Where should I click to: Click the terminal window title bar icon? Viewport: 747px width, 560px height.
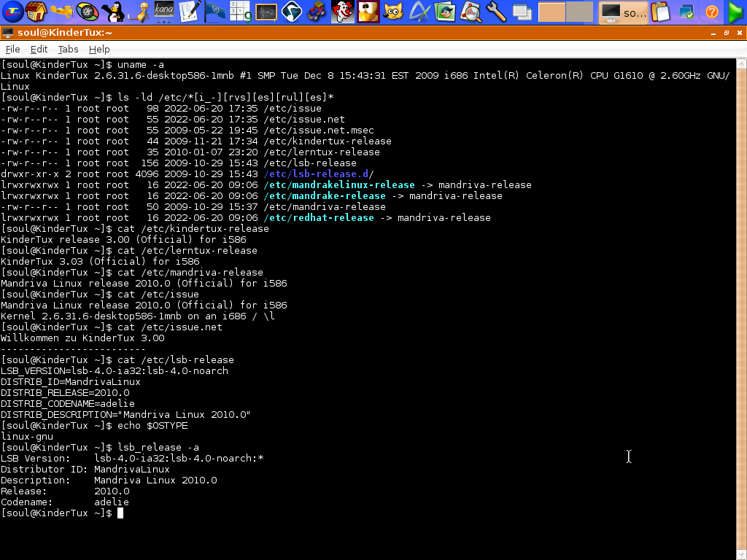tap(7, 33)
